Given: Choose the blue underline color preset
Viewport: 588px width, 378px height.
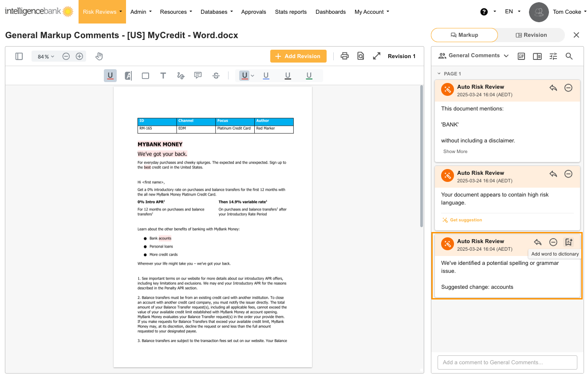Looking at the screenshot, I should 266,76.
